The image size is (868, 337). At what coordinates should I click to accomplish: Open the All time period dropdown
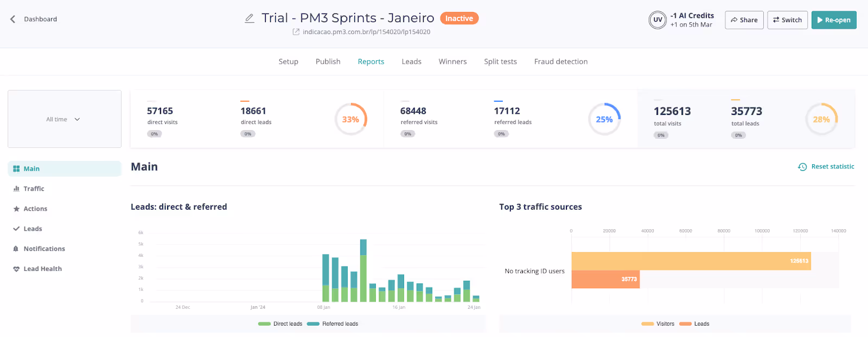(x=65, y=119)
